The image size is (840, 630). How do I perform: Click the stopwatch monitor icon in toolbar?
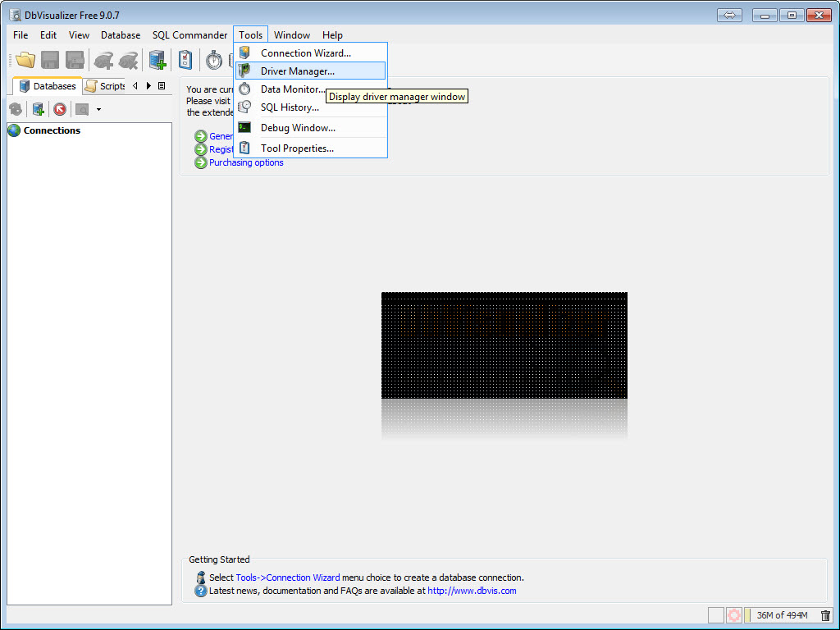pos(214,60)
